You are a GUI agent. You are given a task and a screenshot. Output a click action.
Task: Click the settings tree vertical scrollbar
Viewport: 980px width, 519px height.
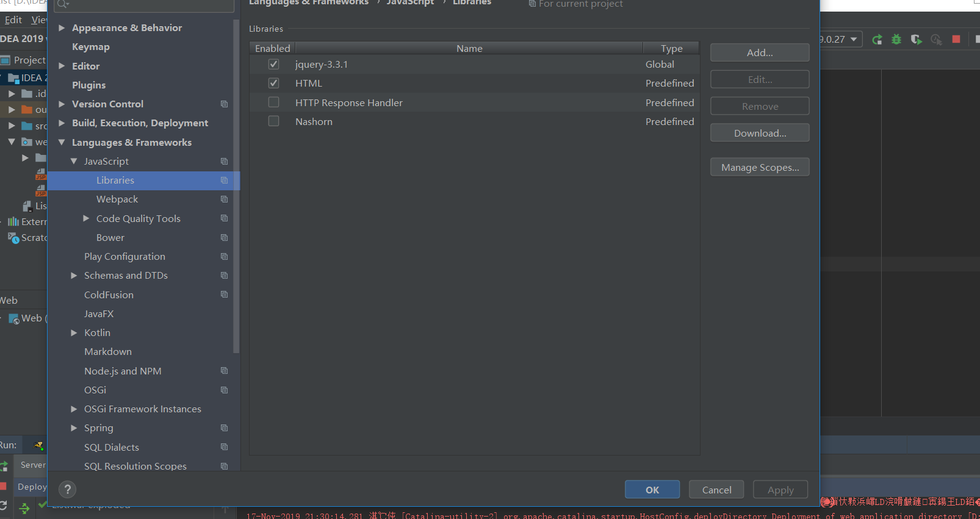(236, 186)
